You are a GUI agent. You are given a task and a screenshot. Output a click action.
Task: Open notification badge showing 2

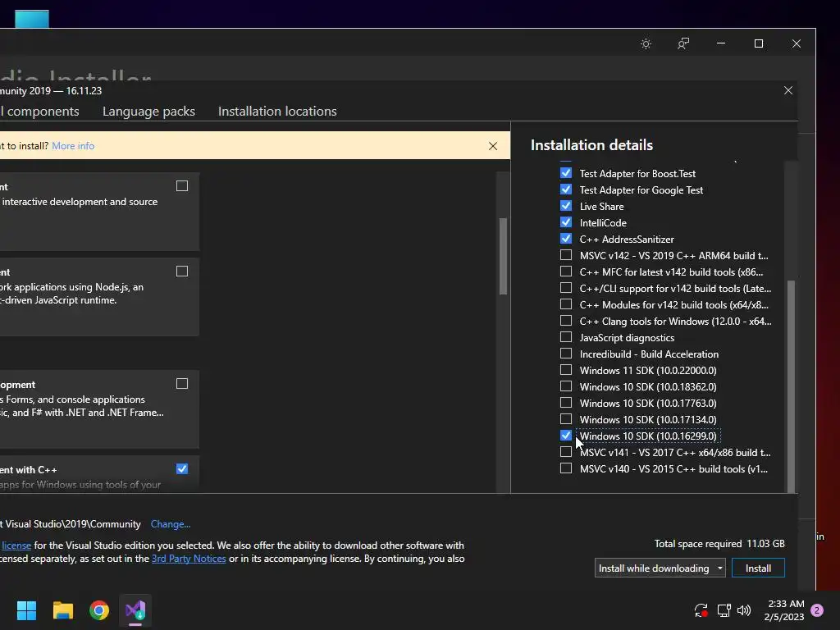click(x=817, y=610)
